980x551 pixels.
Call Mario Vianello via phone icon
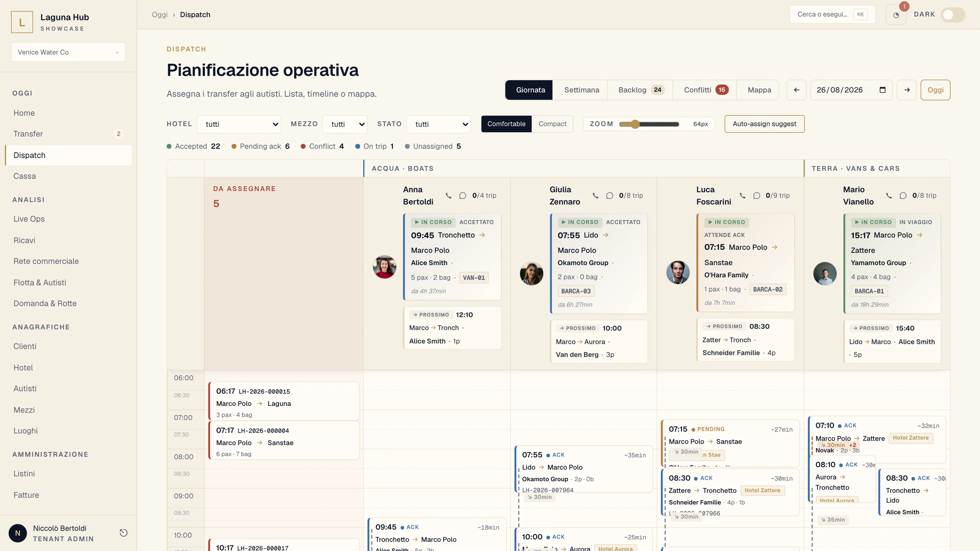pos(889,196)
